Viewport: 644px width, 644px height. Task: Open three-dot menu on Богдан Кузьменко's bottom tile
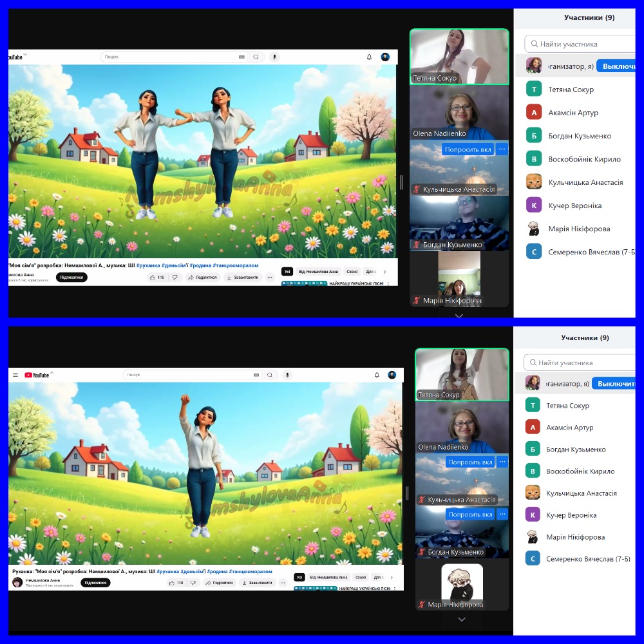[502, 515]
